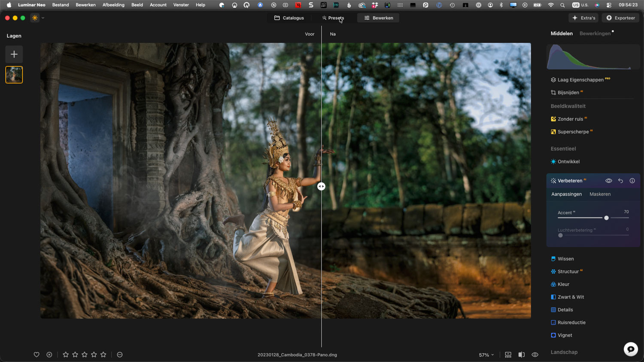The image size is (644, 362).
Task: Hide Verbeteren tool effect with eye icon
Action: pos(609,181)
